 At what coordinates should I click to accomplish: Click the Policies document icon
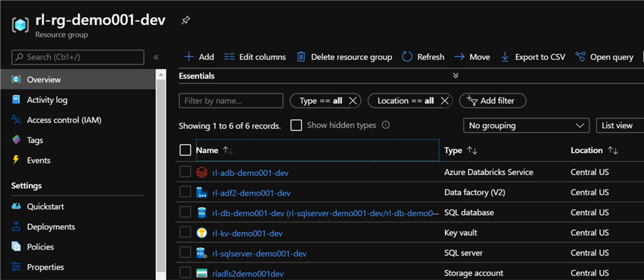[x=16, y=246]
